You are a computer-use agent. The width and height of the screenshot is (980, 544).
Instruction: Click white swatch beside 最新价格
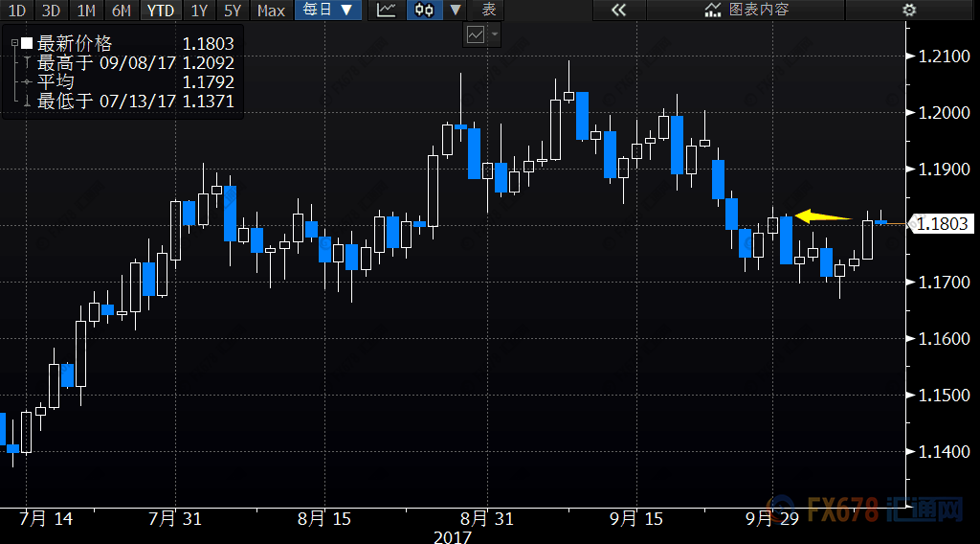(x=27, y=43)
